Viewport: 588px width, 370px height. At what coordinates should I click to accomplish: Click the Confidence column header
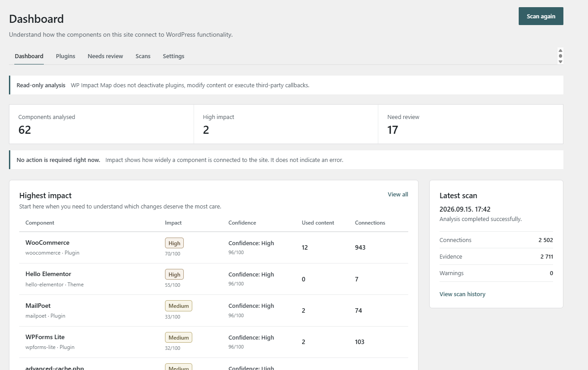pos(242,222)
